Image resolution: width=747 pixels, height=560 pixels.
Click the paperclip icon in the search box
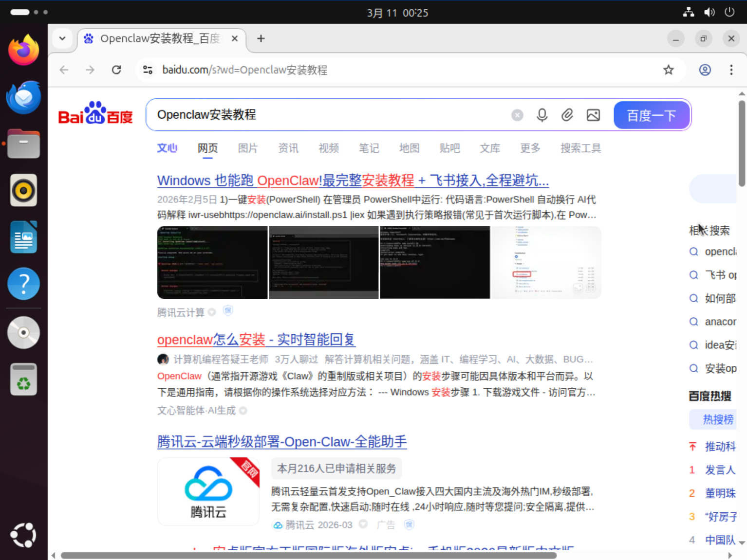567,115
